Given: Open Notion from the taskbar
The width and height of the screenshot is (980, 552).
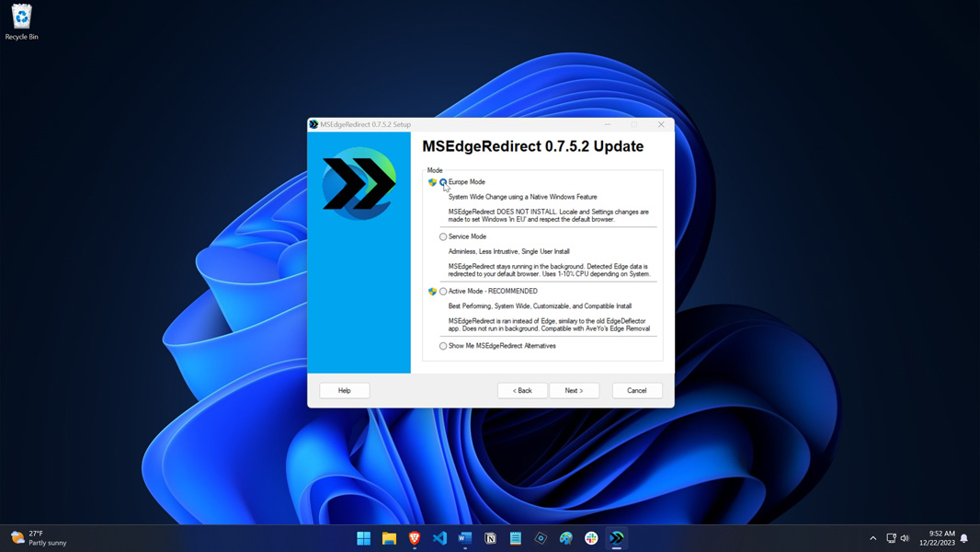Looking at the screenshot, I should tap(490, 538).
